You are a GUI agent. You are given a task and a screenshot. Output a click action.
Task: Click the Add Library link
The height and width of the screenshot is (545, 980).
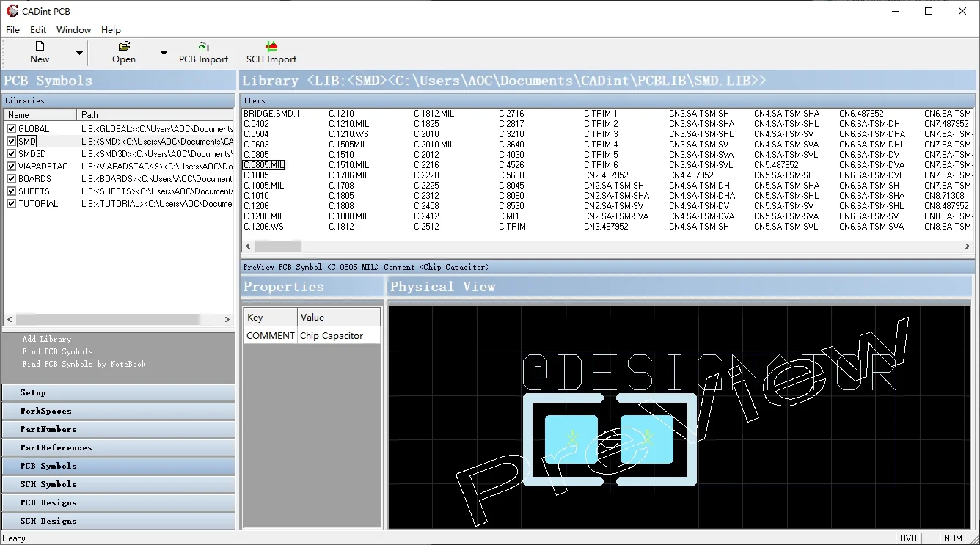[x=46, y=339]
